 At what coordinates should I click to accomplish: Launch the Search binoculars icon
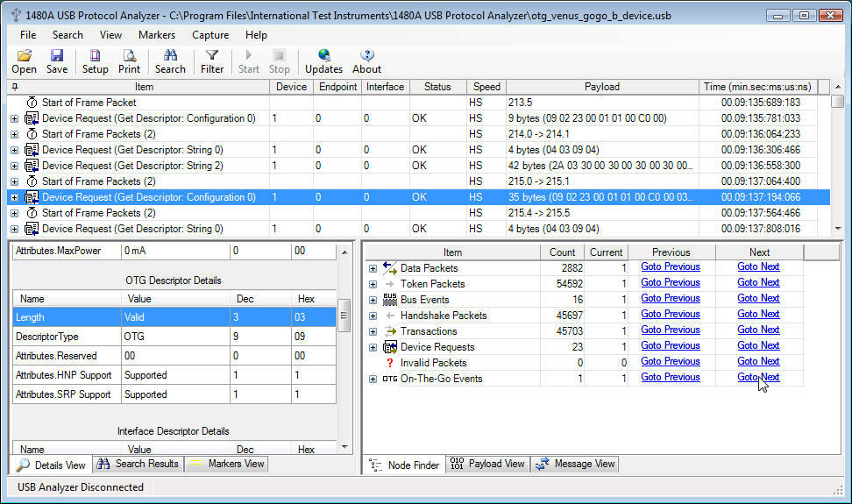click(x=170, y=55)
